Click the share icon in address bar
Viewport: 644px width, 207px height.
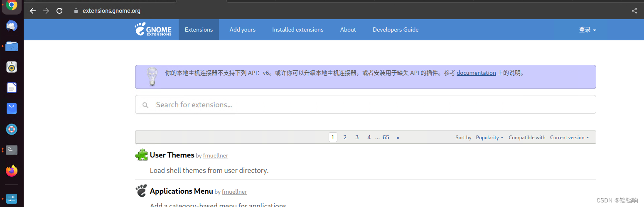click(x=634, y=11)
